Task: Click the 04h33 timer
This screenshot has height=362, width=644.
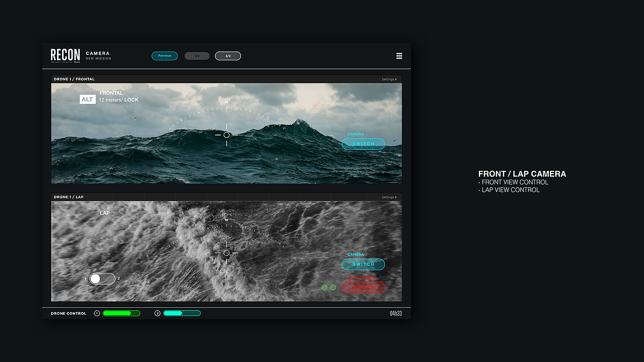Action: (396, 313)
